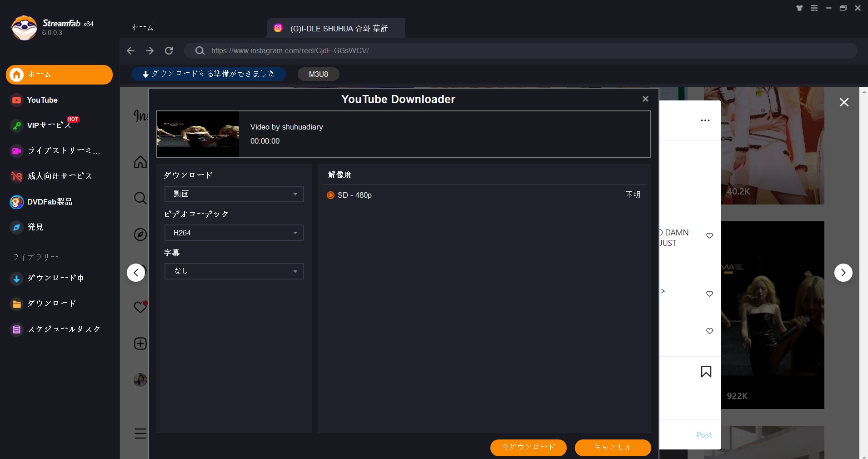
Task: Open 成人向けサービス in the sidebar
Action: point(51,176)
